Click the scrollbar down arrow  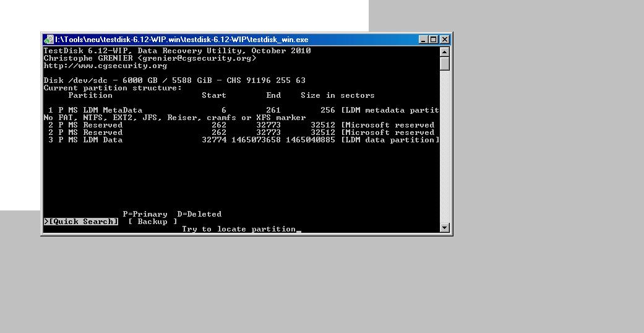(445, 227)
